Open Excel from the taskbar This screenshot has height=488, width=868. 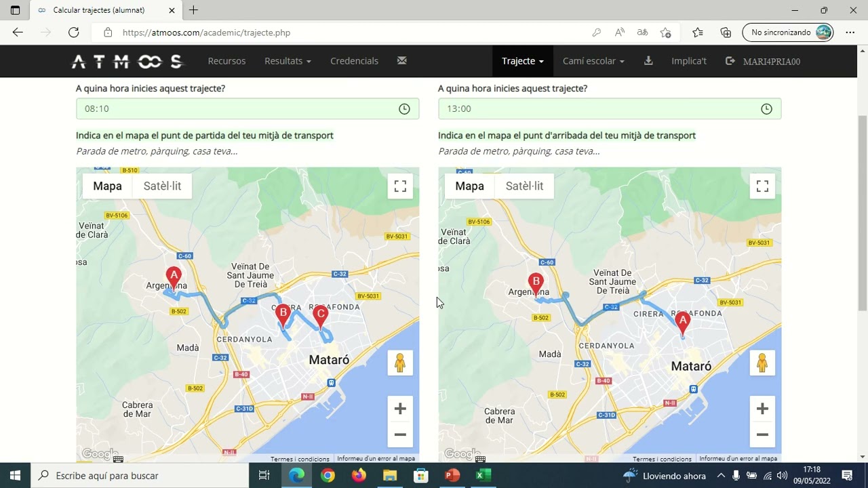pos(483,475)
